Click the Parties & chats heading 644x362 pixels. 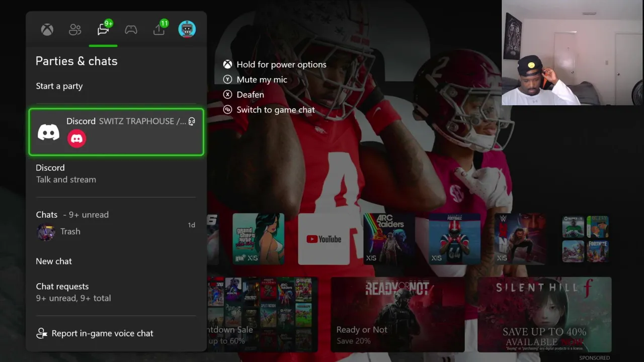(x=76, y=61)
